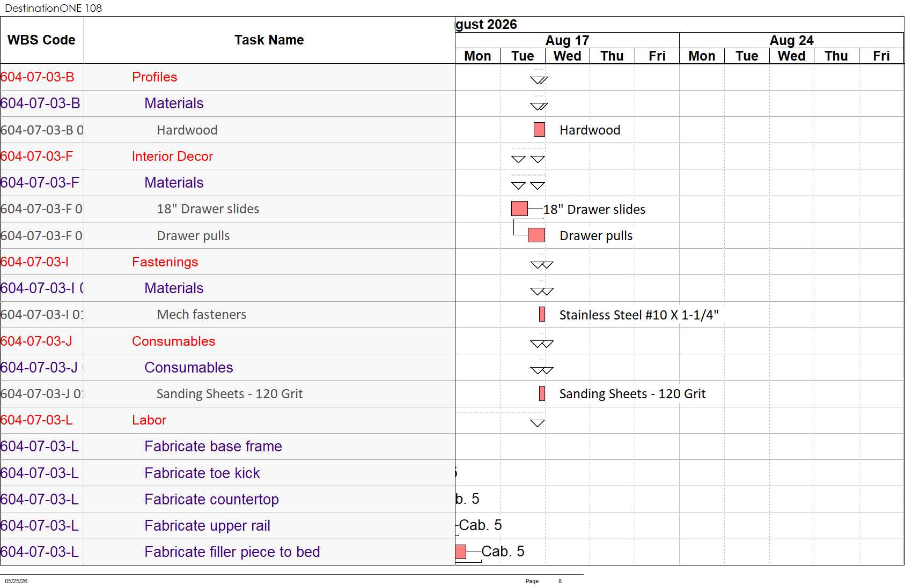
Task: Select the Profiles task name
Action: [x=154, y=77]
